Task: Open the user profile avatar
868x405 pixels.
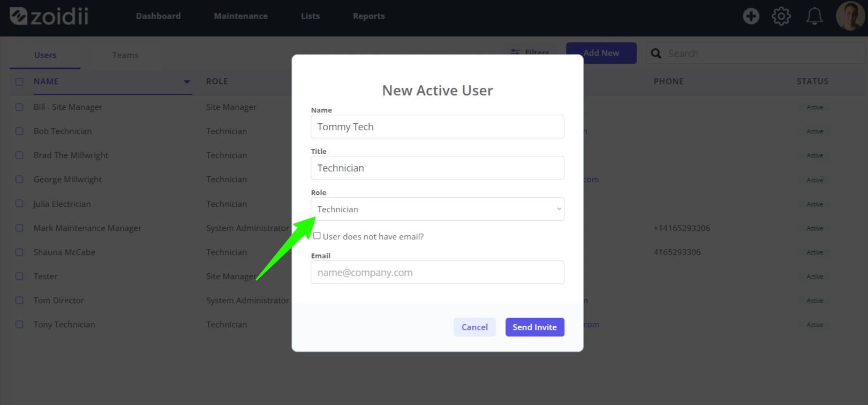Action: coord(850,16)
